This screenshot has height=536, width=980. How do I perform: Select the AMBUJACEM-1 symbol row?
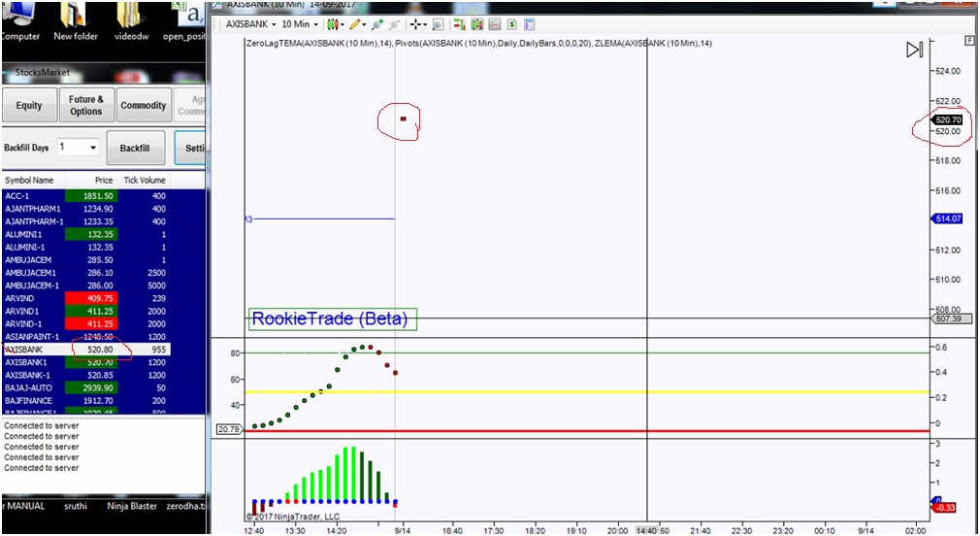(x=85, y=285)
